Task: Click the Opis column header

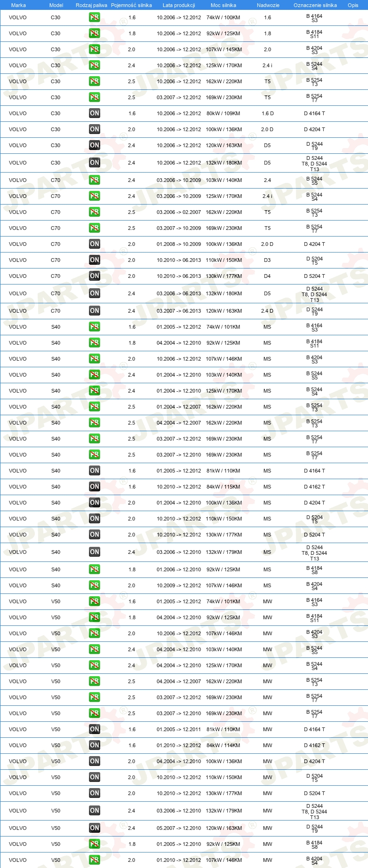Action: (x=353, y=5)
